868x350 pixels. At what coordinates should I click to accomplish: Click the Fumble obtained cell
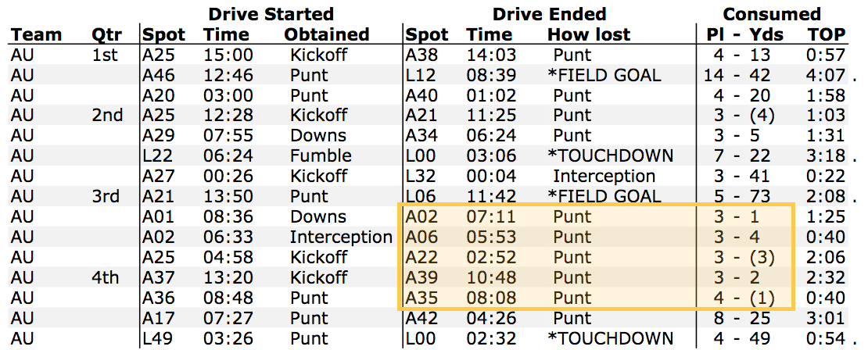point(321,156)
